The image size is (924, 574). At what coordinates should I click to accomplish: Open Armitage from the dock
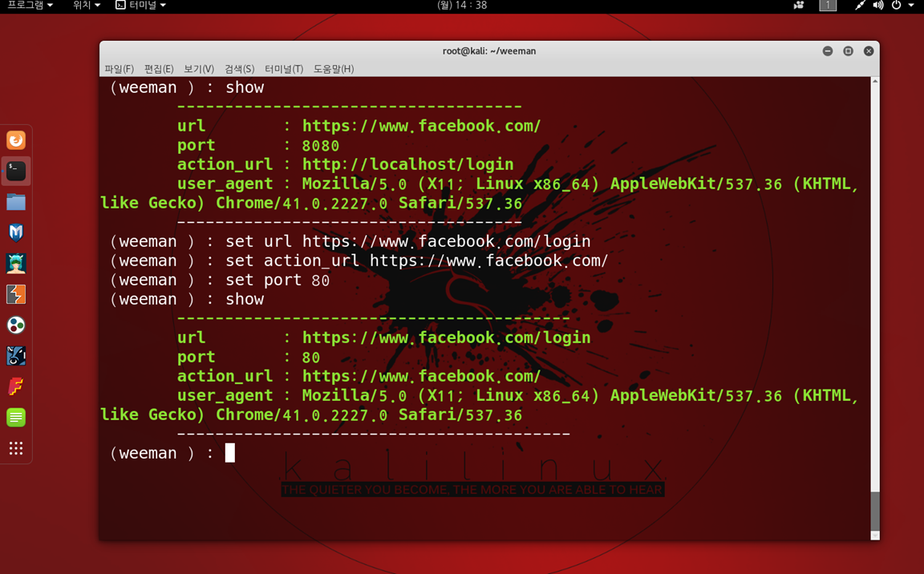click(x=16, y=263)
